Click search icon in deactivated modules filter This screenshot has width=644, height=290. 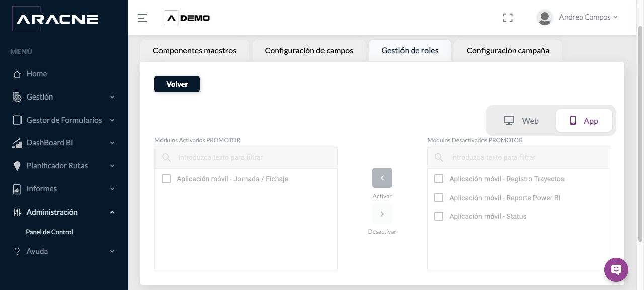(439, 157)
